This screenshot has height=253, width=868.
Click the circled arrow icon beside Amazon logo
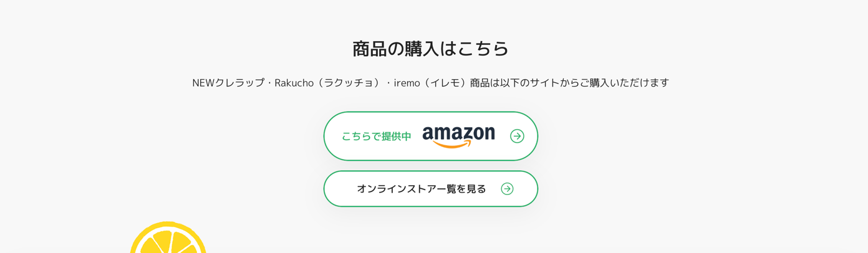(517, 136)
